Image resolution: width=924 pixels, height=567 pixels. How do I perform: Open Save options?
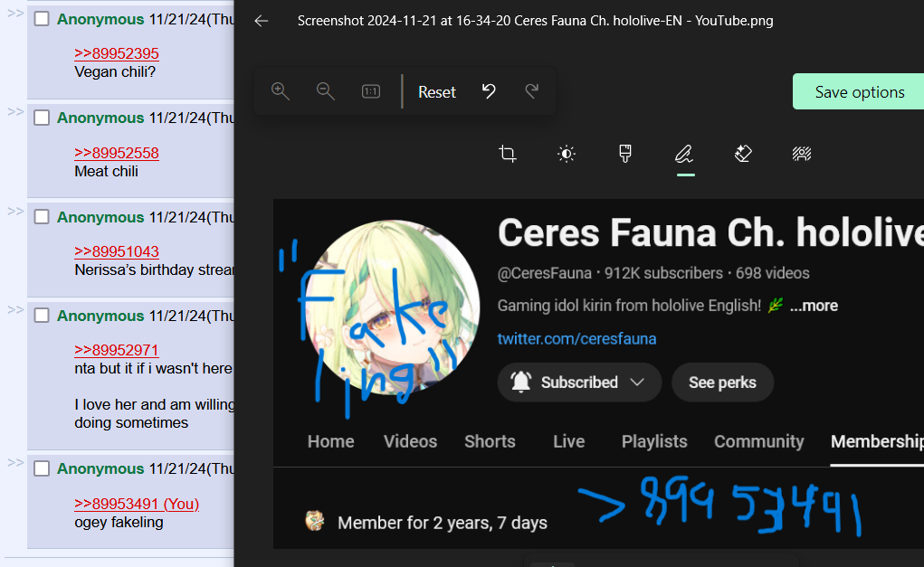click(859, 92)
